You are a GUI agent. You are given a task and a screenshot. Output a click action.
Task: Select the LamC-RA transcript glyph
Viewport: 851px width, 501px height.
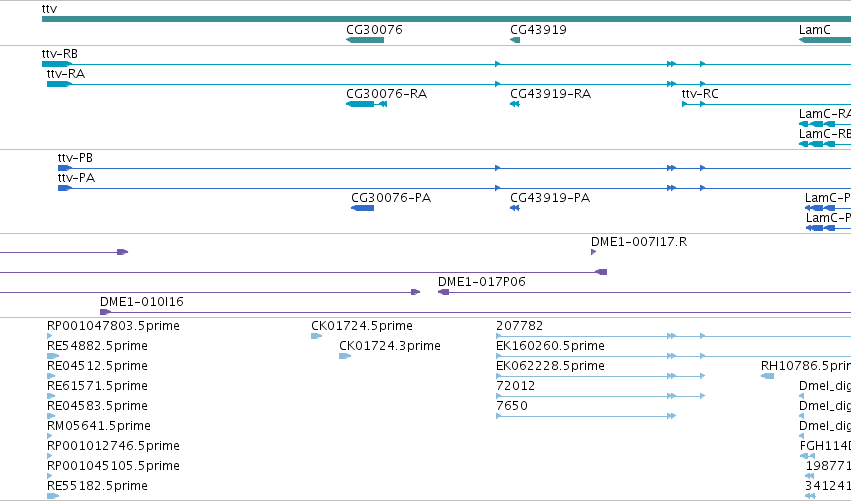825,124
